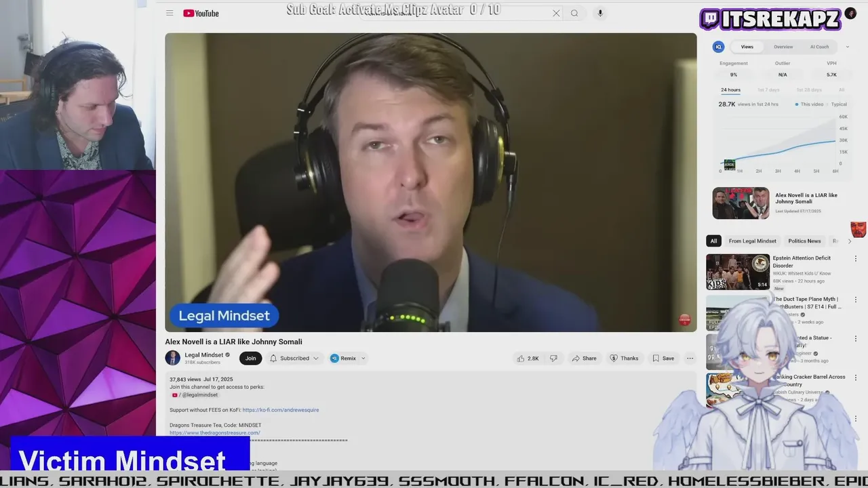Click the graph's video thumbnail marker
Image resolution: width=868 pixels, height=488 pixels.
coord(729,164)
